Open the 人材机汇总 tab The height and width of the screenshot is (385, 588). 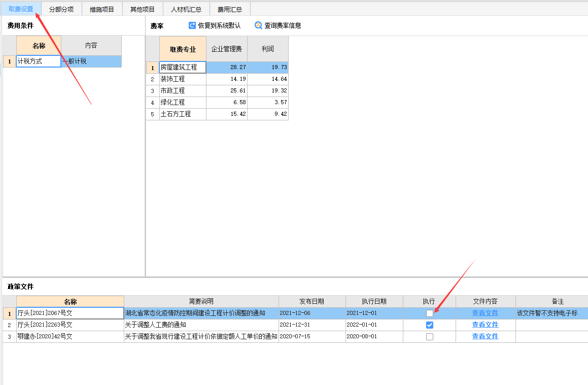coord(186,9)
